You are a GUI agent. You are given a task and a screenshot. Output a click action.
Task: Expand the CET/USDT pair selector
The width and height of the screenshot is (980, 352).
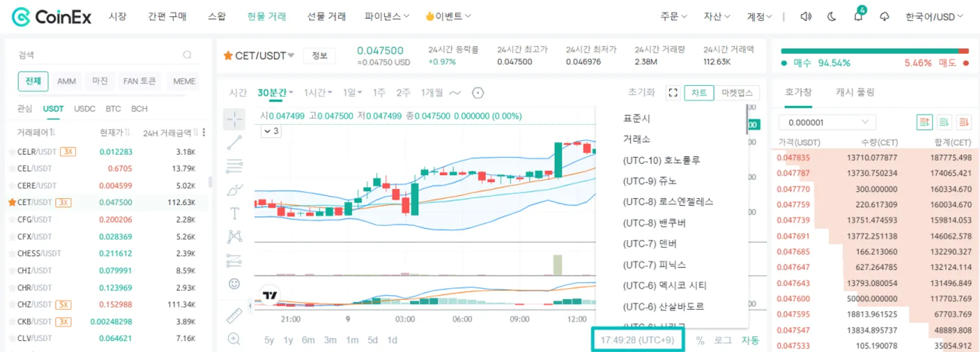tap(291, 56)
